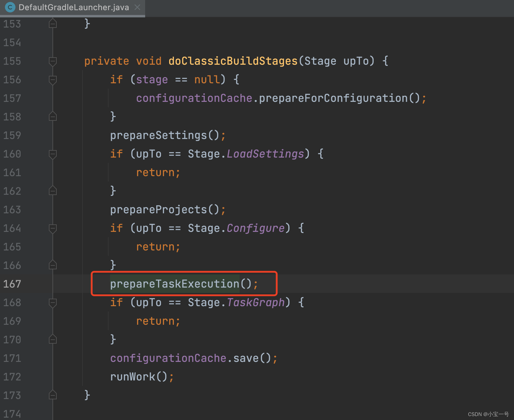
Task: Click the null keyword on line 156
Action: point(207,79)
